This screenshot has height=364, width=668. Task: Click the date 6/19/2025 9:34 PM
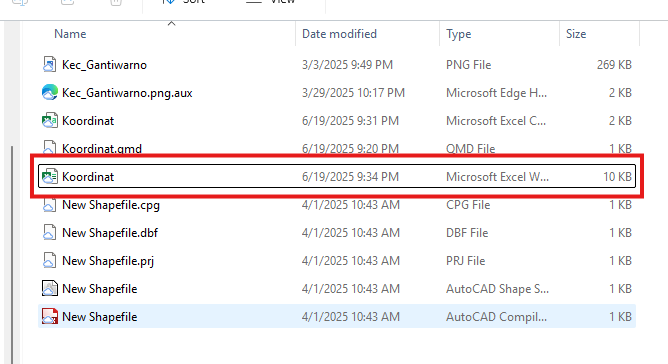coord(350,177)
